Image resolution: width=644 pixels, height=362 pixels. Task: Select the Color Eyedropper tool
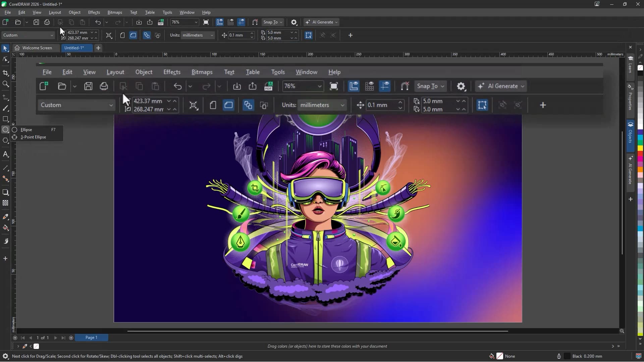[5, 217]
